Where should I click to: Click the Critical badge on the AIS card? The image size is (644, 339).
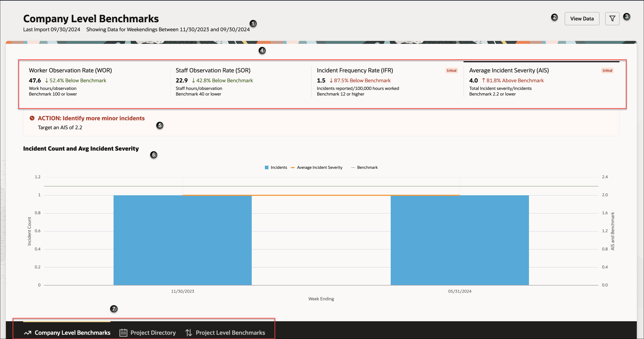click(607, 71)
